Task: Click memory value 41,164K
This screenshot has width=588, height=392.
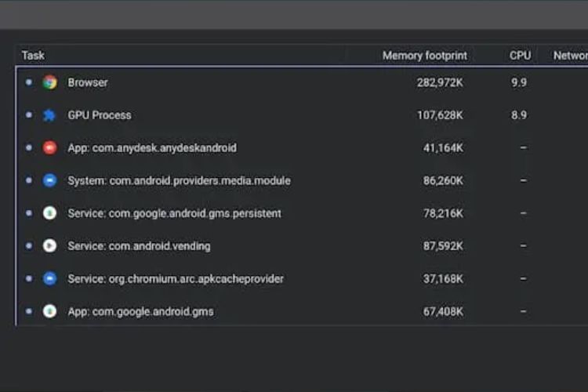Action: click(443, 148)
